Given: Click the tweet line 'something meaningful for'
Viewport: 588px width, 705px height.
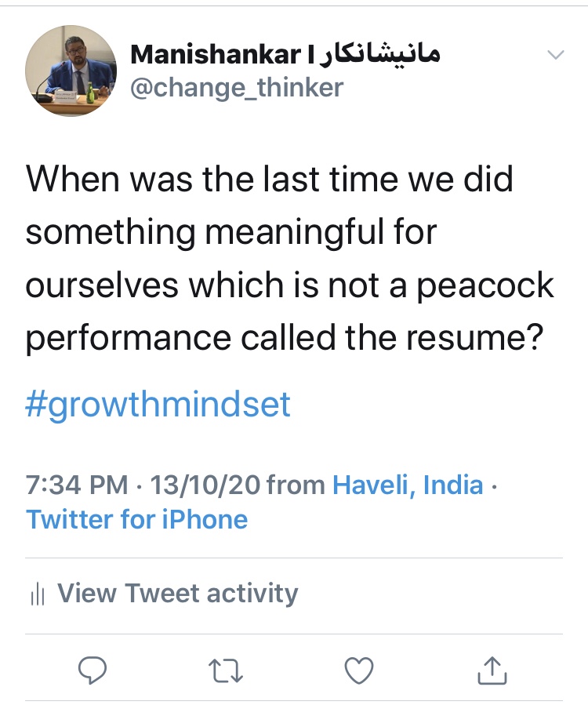Looking at the screenshot, I should coord(231,232).
